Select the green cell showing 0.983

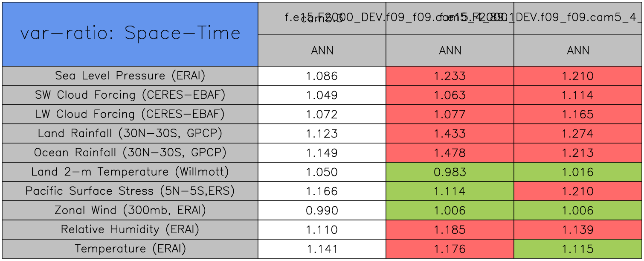[x=450, y=172]
